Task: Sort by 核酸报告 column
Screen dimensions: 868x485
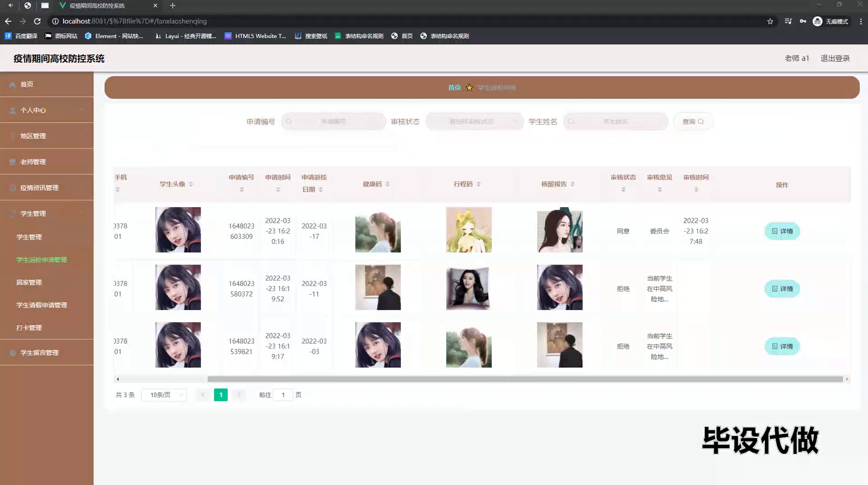Action: coord(572,184)
